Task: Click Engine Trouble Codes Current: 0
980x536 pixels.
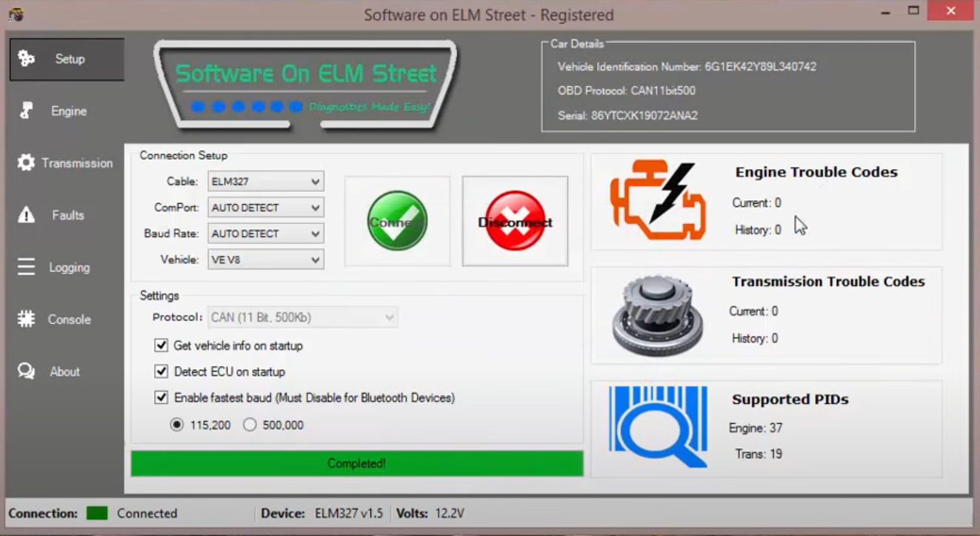Action: [756, 202]
